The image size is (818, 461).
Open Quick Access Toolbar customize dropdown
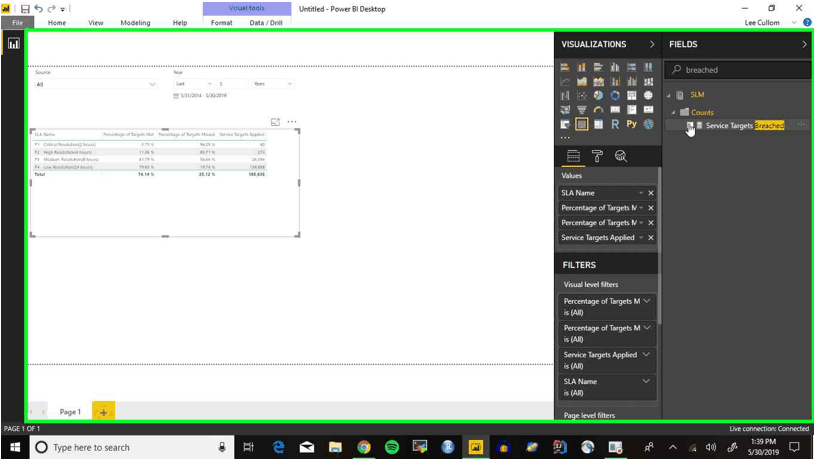pos(63,9)
